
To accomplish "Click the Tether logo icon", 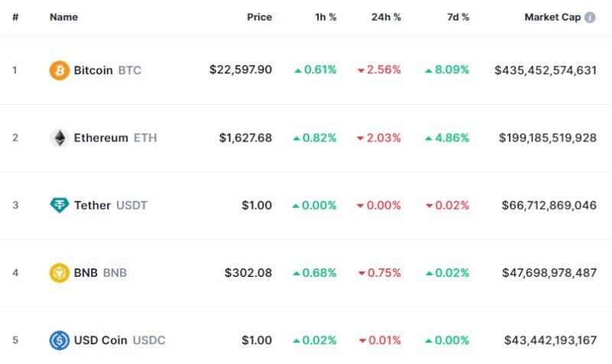I will [x=59, y=205].
